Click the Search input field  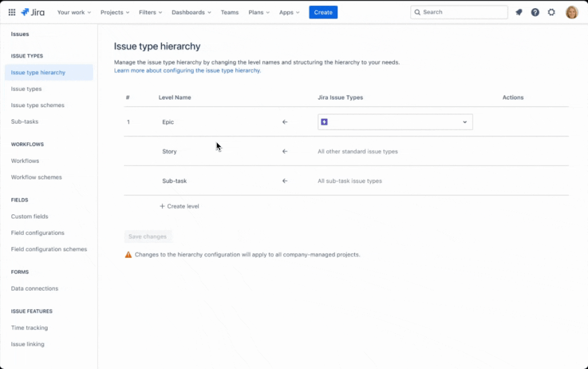coord(459,12)
